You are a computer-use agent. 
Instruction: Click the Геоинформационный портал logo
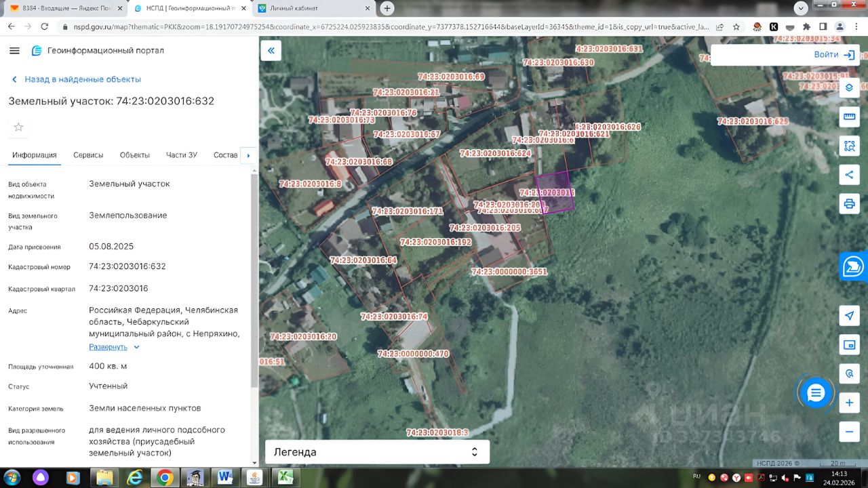tap(98, 51)
